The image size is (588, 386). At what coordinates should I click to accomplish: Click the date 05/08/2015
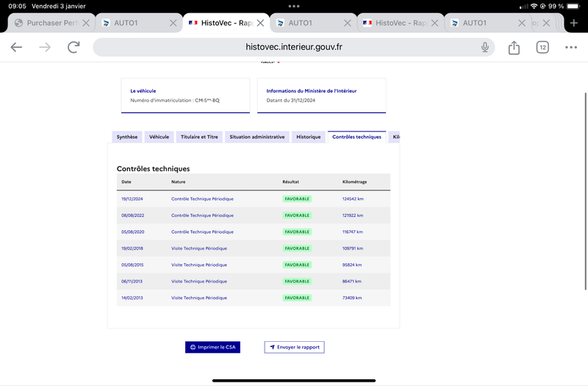tap(132, 265)
